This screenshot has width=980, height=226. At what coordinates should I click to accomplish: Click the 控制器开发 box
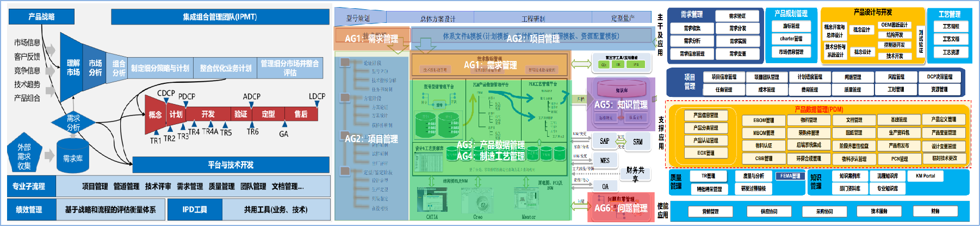pyautogui.click(x=894, y=45)
